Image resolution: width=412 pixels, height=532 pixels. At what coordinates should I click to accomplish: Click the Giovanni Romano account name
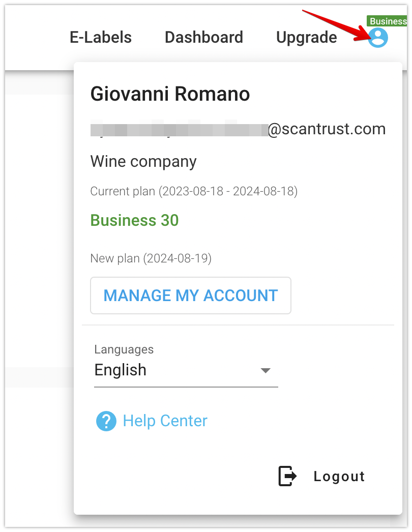[170, 94]
